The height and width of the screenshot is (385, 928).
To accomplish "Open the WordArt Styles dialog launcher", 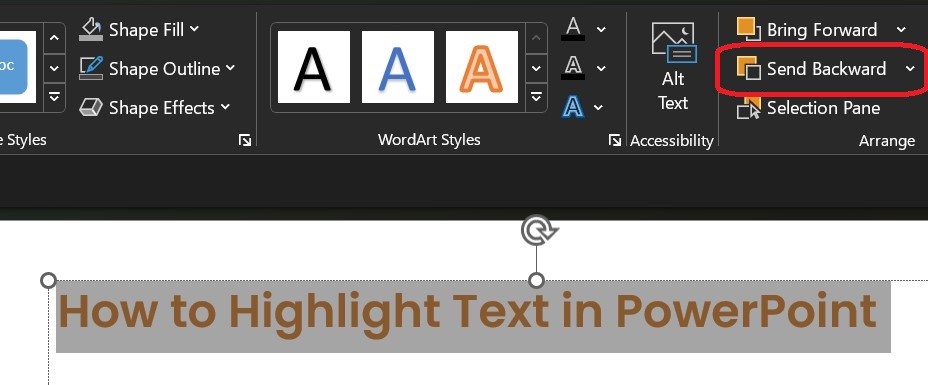I will pos(615,140).
